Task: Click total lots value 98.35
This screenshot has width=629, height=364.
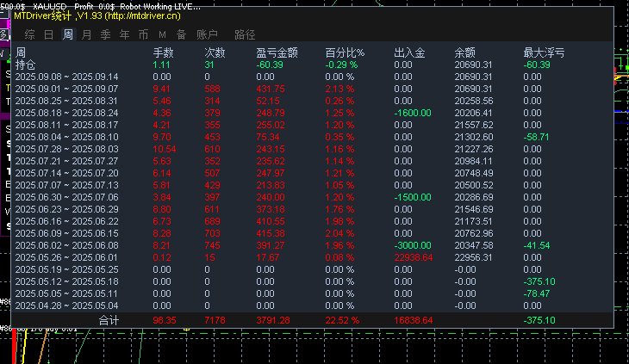Action: 165,320
